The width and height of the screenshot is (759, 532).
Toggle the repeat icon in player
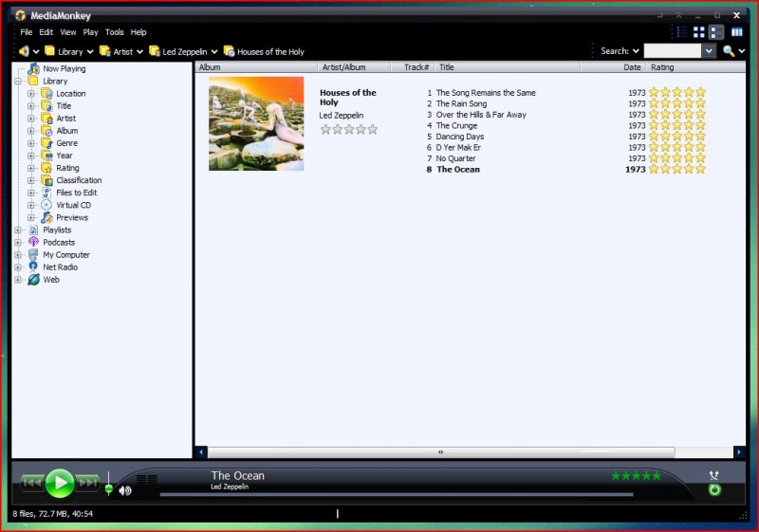click(x=714, y=490)
